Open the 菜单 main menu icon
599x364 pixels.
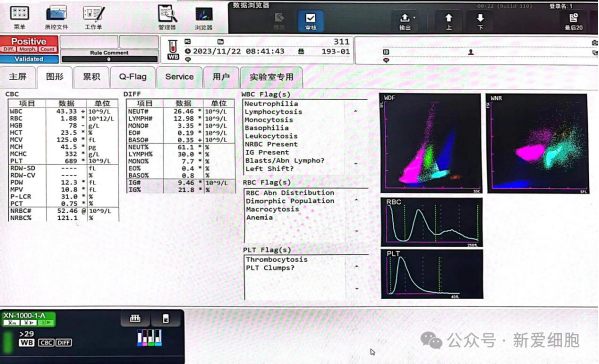tap(19, 17)
